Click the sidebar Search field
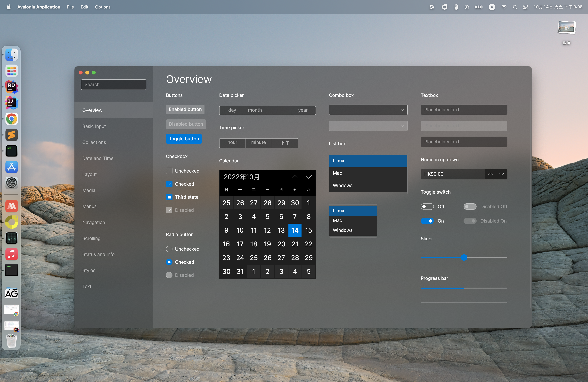The height and width of the screenshot is (382, 588). 114,84
